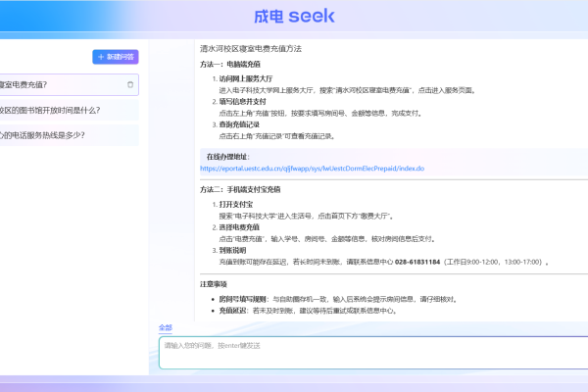This screenshot has width=588, height=392.
Task: Select the 全部 tab above the input
Action: 166,327
